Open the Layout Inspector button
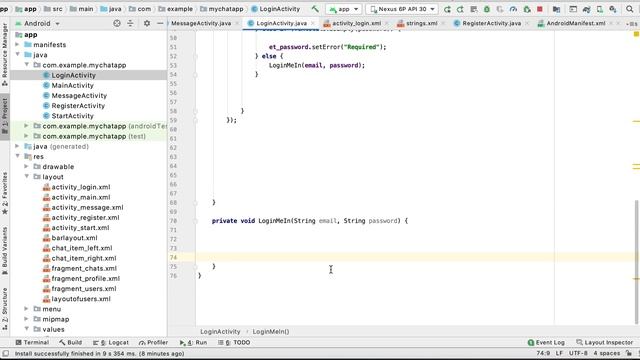The image size is (640, 360). coord(604,342)
